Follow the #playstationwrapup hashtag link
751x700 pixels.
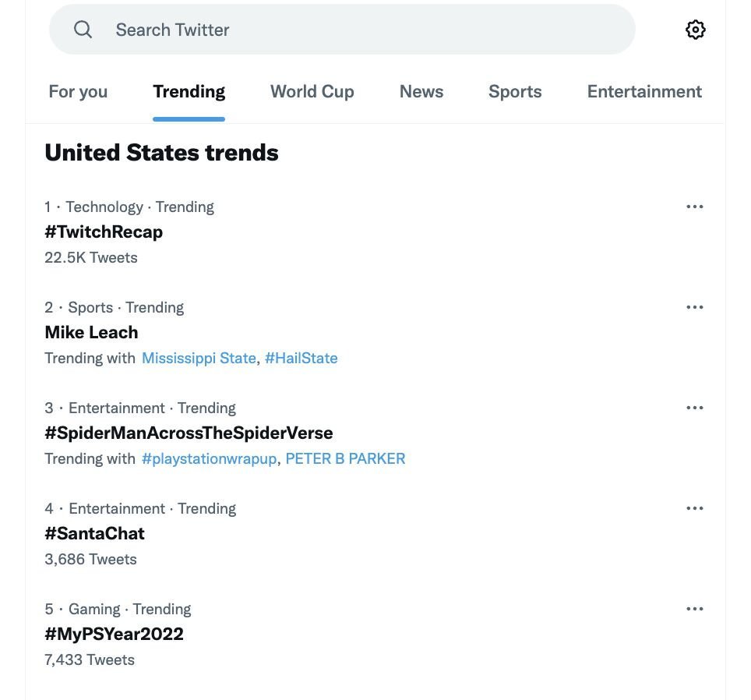tap(210, 459)
